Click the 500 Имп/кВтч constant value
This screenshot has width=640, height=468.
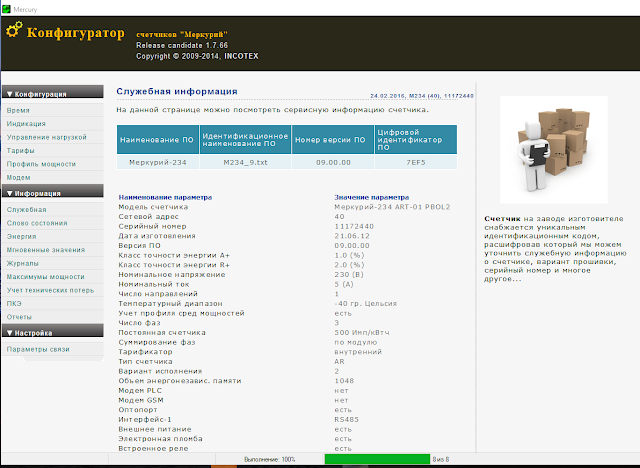coord(362,333)
